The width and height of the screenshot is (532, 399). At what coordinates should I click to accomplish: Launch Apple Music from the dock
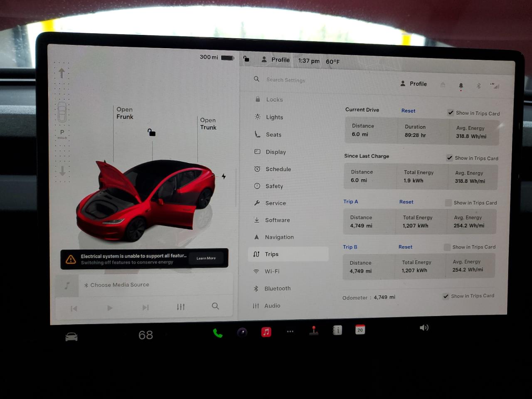point(266,332)
